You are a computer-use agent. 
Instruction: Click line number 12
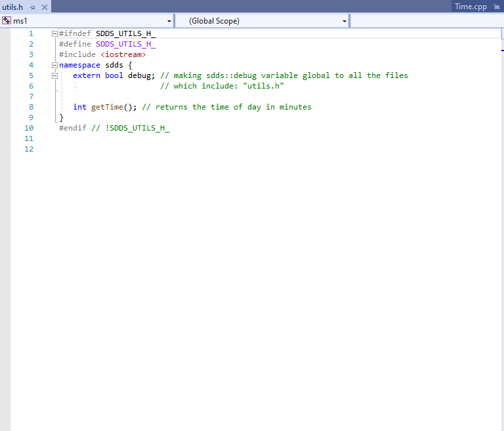pyautogui.click(x=29, y=149)
